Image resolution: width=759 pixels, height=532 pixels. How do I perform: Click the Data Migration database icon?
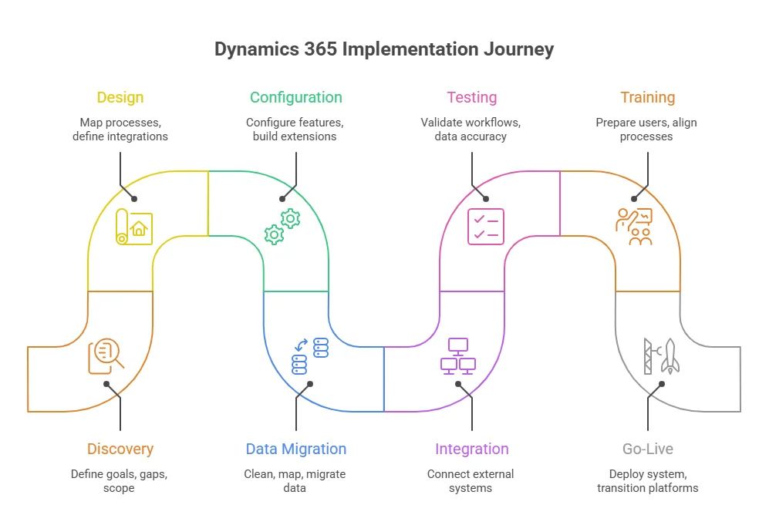click(310, 356)
